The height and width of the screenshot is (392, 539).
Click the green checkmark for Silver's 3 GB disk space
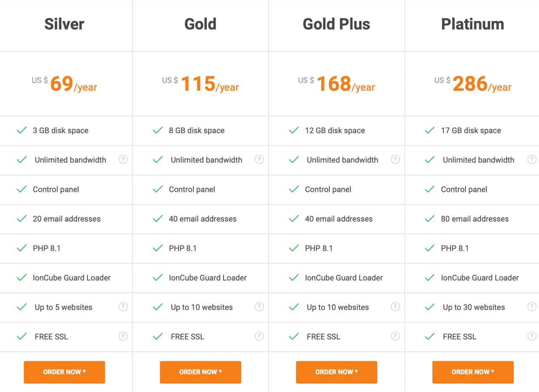tap(21, 130)
